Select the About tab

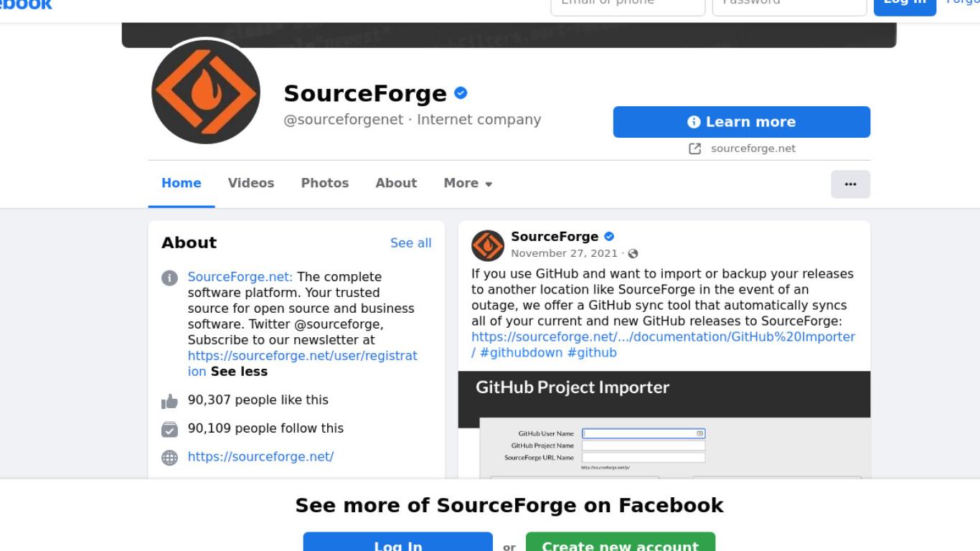[x=396, y=183]
